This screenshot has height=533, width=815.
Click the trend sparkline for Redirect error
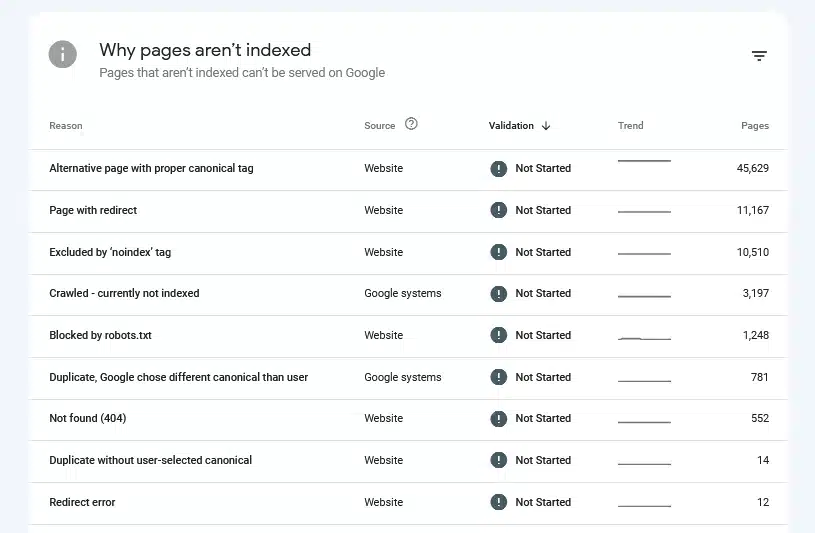pos(645,505)
